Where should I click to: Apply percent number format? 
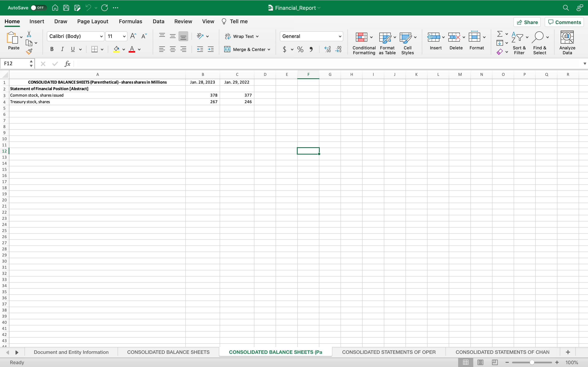(x=300, y=49)
